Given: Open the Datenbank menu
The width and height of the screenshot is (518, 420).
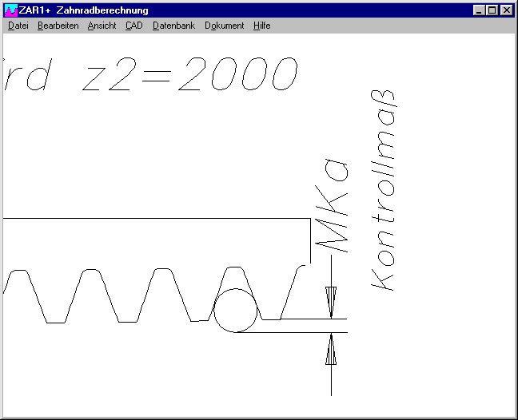Looking at the screenshot, I should click(173, 26).
